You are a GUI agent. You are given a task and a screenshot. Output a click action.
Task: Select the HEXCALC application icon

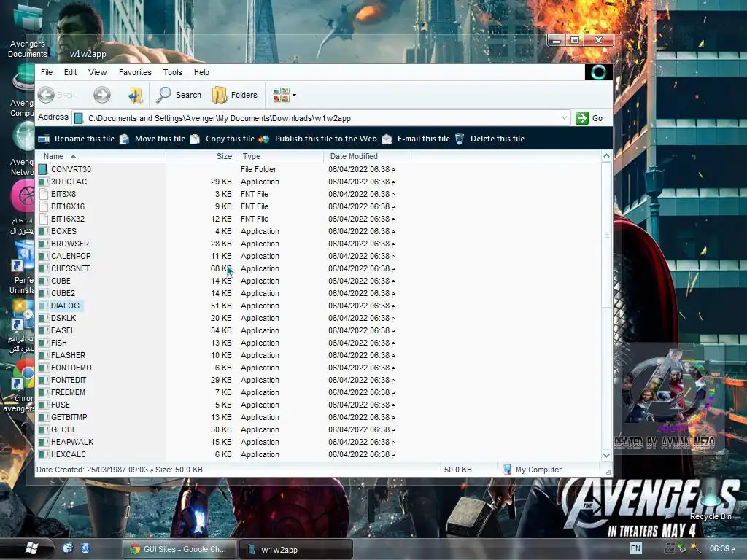pos(43,454)
